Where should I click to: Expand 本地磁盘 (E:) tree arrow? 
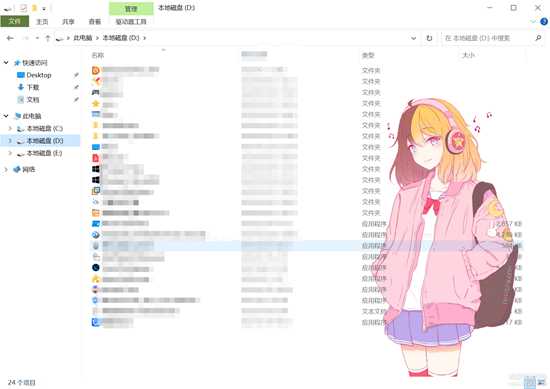(10, 153)
